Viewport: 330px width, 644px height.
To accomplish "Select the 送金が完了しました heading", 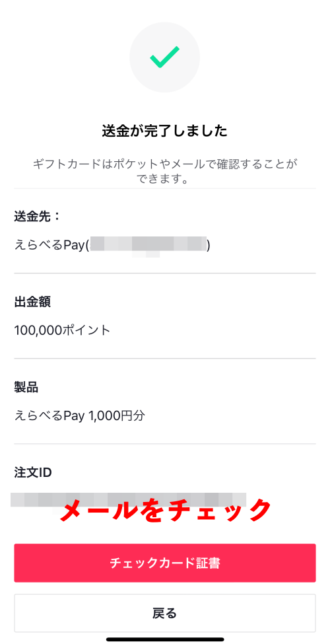I will 164,131.
